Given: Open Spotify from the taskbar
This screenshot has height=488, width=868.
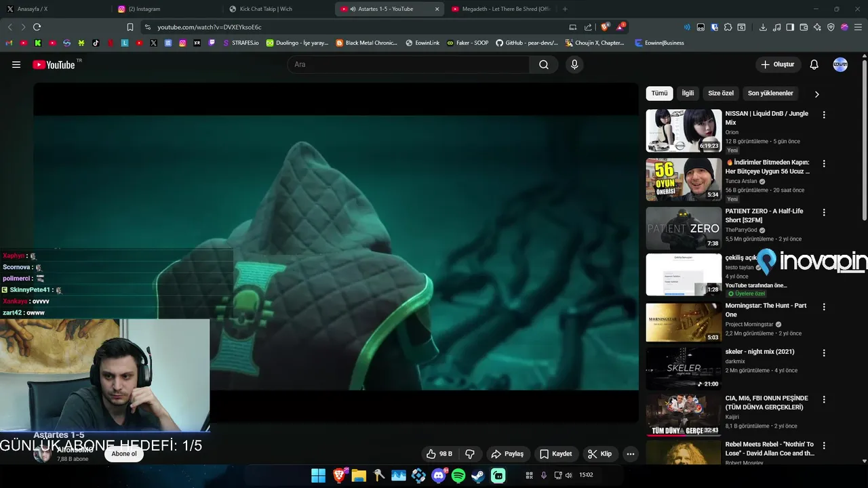Looking at the screenshot, I should pyautogui.click(x=458, y=476).
